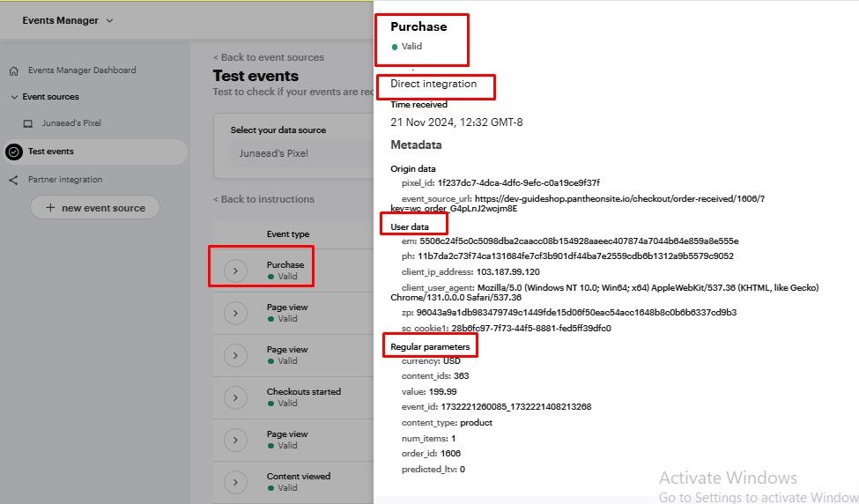Click the Test events checkmark icon
859x504 pixels.
tap(13, 152)
